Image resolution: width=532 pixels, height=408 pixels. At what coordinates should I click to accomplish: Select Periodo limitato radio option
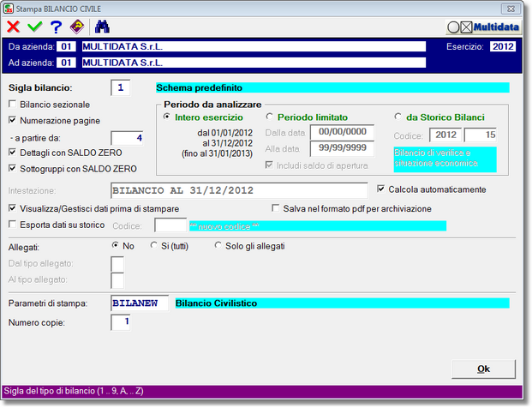pyautogui.click(x=269, y=117)
